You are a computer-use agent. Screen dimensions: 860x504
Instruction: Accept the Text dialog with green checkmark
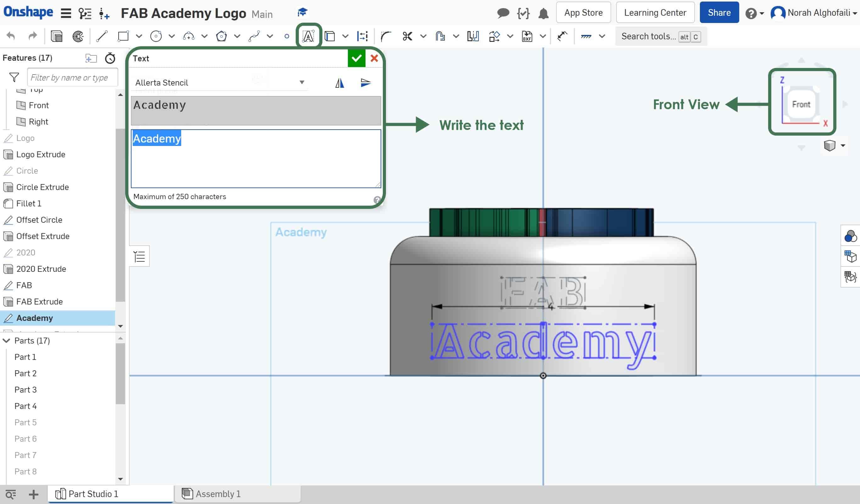(356, 58)
